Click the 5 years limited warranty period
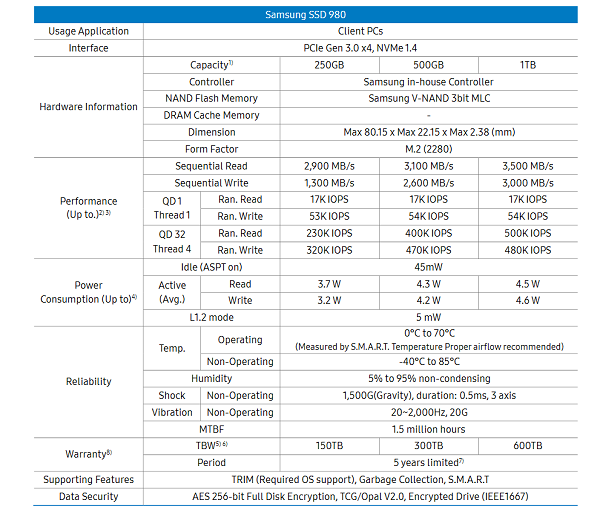The width and height of the screenshot is (600, 506). [429, 463]
